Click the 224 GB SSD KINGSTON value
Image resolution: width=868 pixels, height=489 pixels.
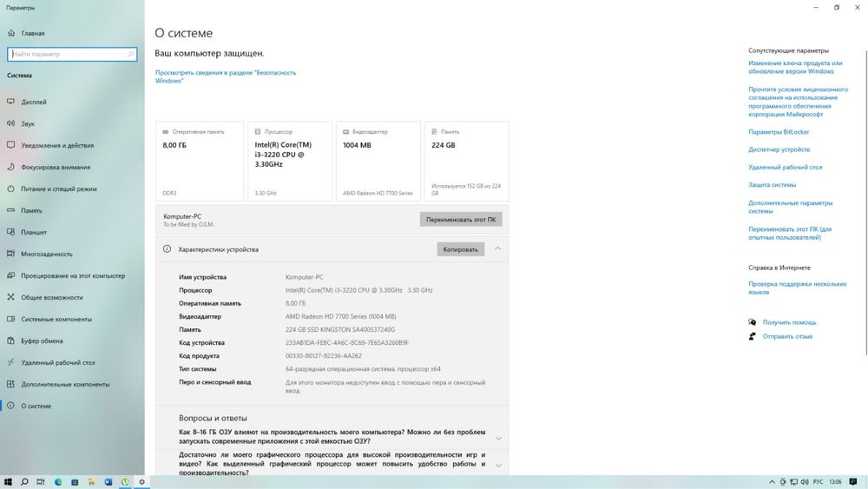pyautogui.click(x=340, y=329)
